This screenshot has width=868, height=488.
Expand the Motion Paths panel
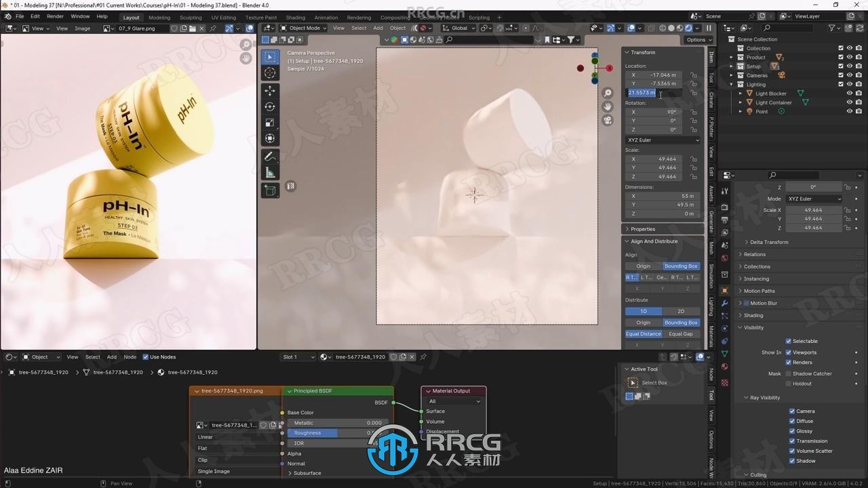click(759, 291)
